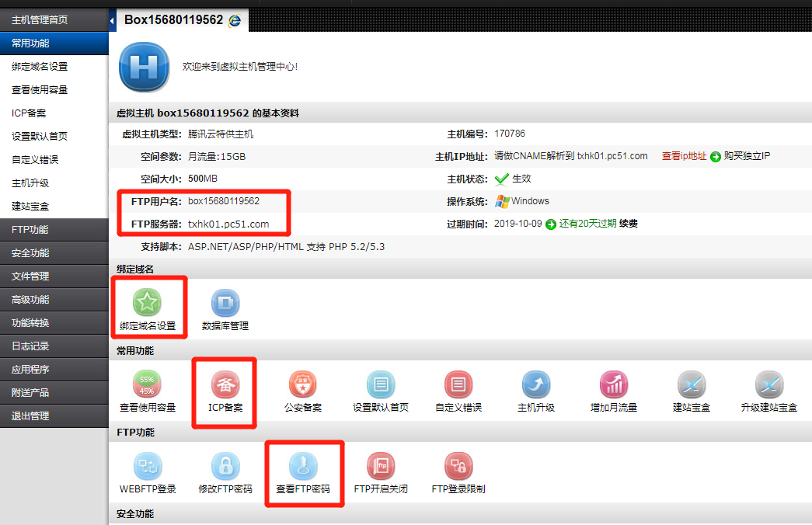Open the ICP备案 icon in 常用功能
Viewport: 812px width, 525px height.
pos(225,384)
